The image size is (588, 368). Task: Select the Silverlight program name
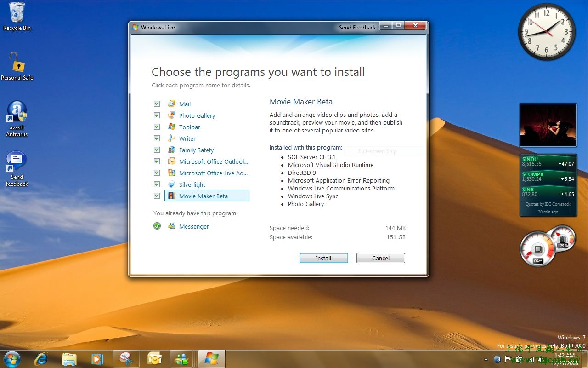click(192, 184)
